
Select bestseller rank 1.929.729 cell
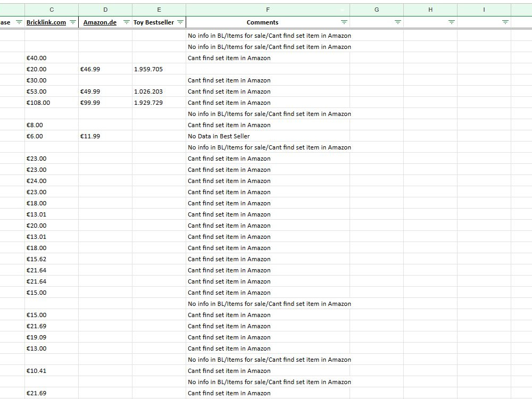pos(159,103)
